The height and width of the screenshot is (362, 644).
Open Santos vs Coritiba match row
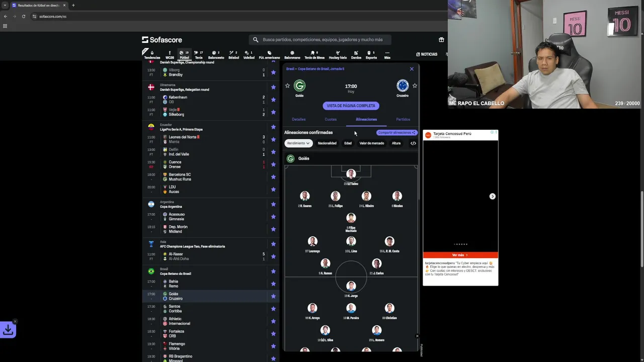tap(211, 309)
